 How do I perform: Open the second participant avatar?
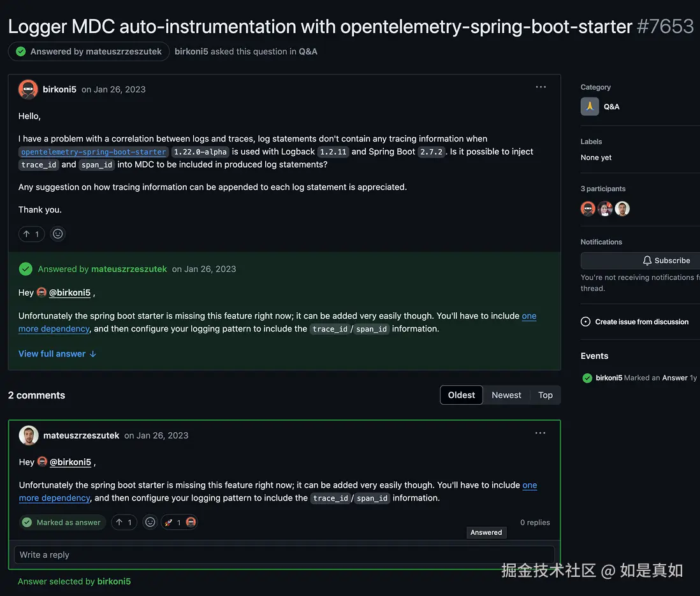(605, 208)
